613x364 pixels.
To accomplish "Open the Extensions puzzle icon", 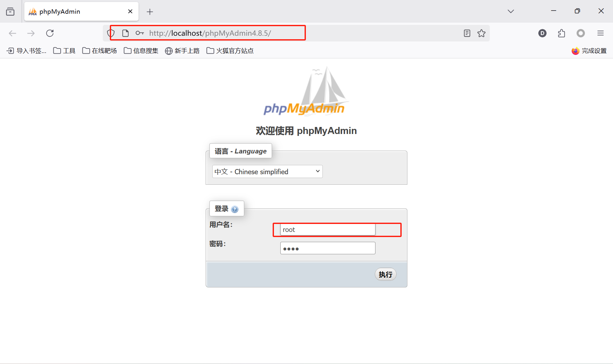I will pos(561,33).
